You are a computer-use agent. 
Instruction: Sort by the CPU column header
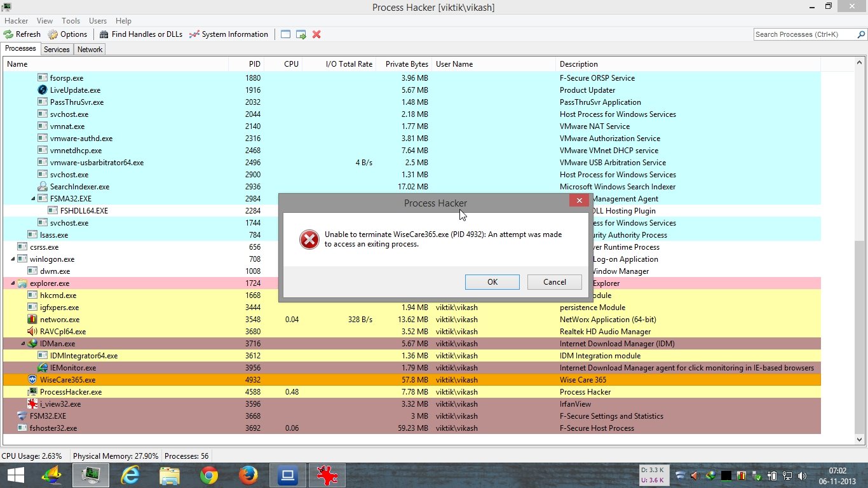click(x=283, y=64)
